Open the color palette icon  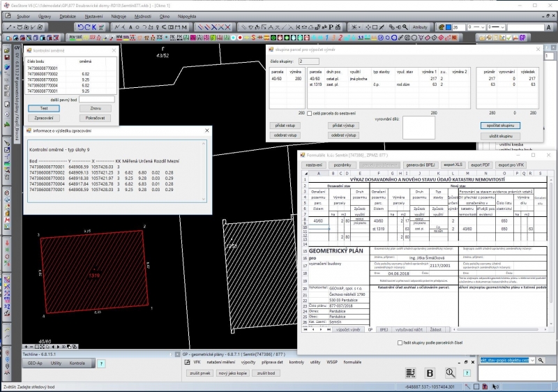point(441,27)
